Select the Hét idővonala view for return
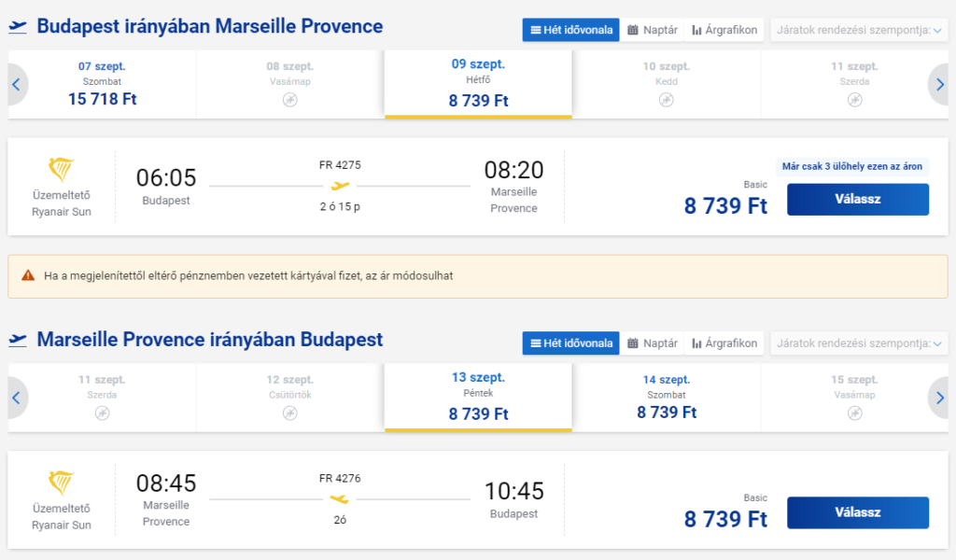956x560 pixels. point(570,343)
